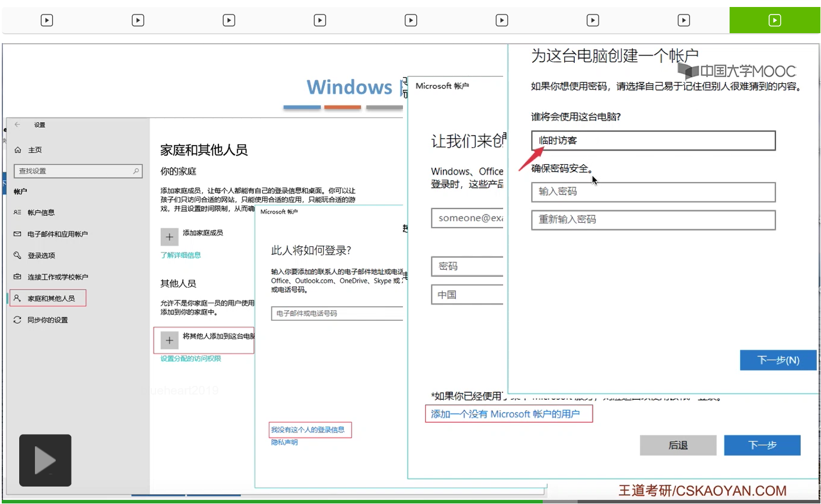Viewport: 821px width, 504px height.
Task: Click the 后退 button
Action: (x=678, y=445)
